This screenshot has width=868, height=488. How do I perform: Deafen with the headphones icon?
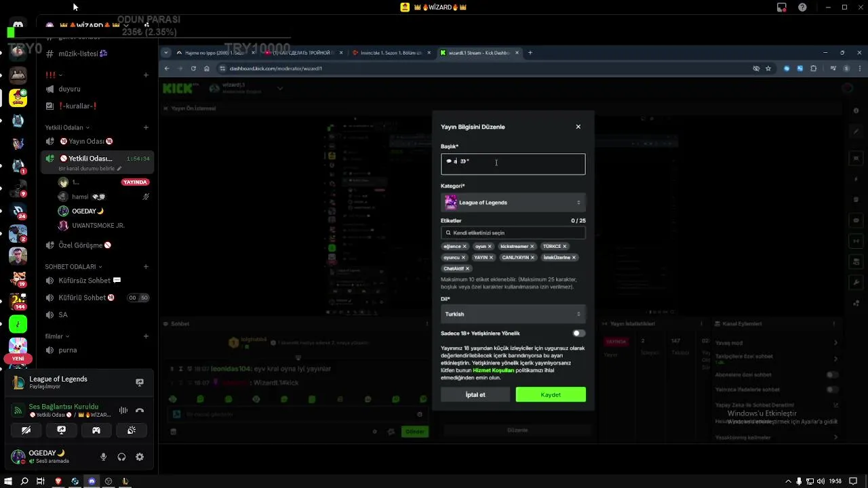coord(121,457)
